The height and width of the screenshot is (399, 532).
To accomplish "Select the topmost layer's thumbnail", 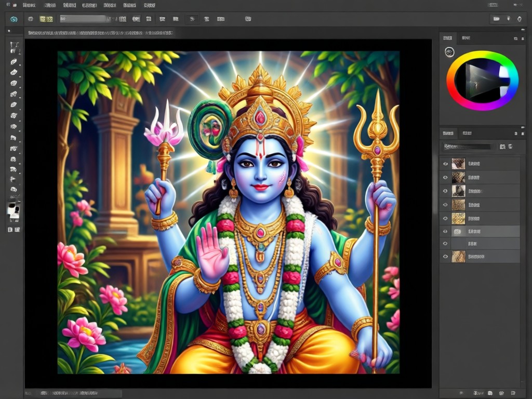I will [458, 164].
